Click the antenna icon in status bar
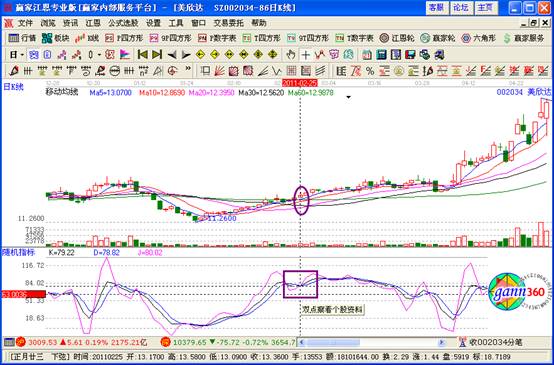Screen dimensions: 554x365 [x=462, y=342]
